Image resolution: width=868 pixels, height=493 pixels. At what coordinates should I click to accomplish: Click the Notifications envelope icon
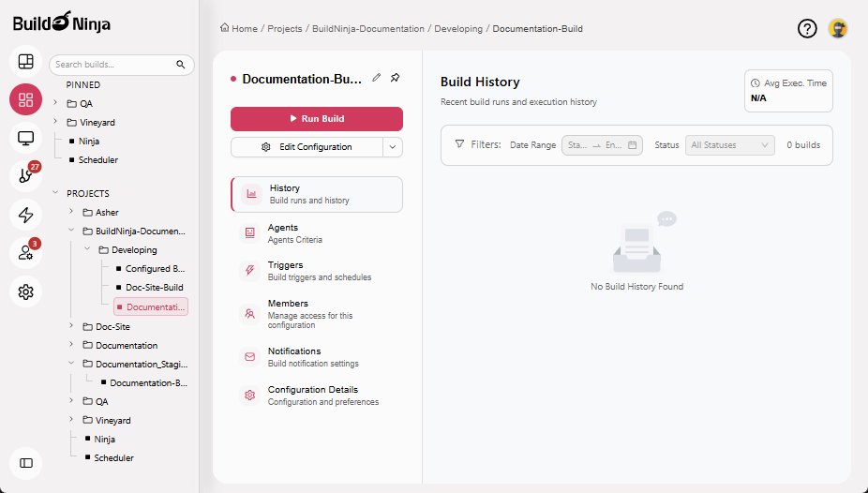[249, 357]
